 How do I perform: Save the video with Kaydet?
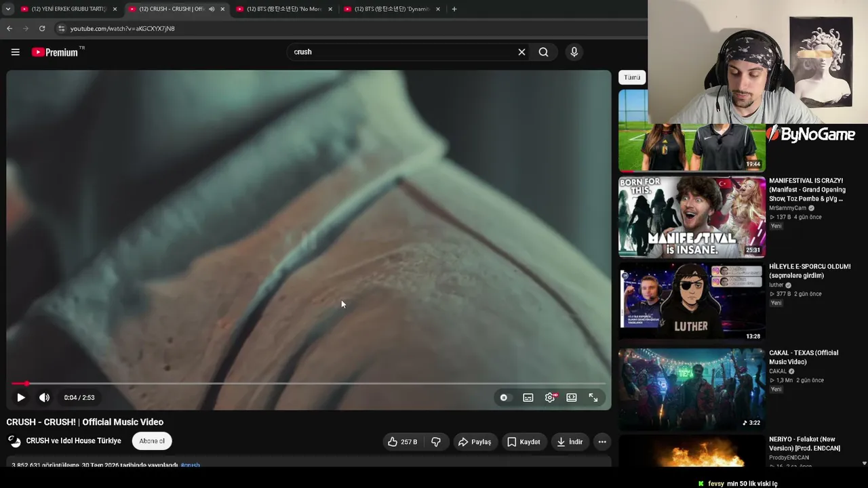[524, 442]
